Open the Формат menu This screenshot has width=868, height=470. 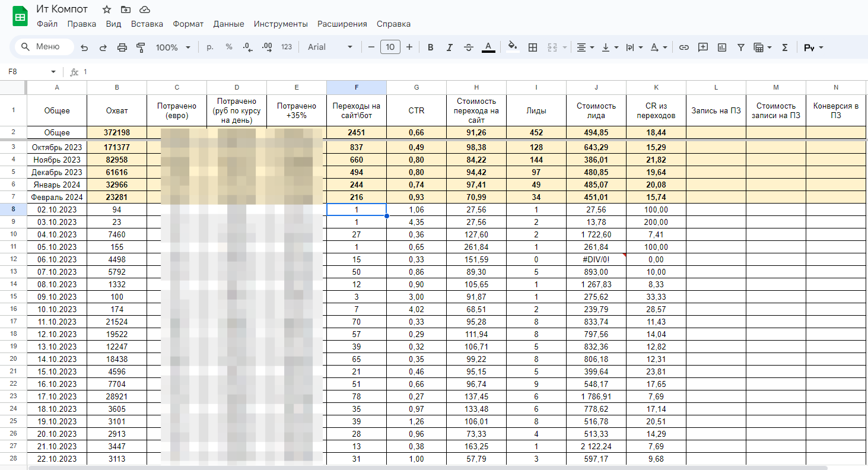[188, 24]
